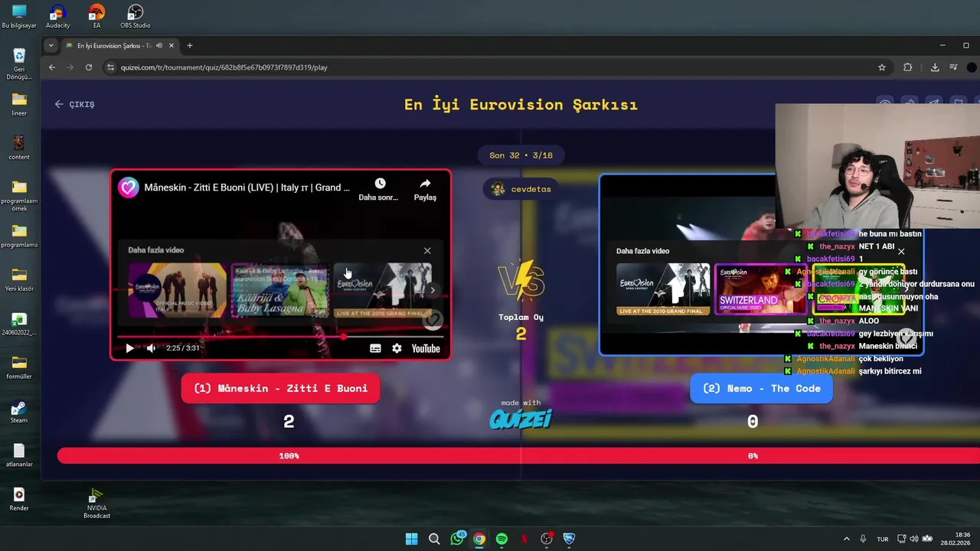Show next suggested videos arrow
Image resolution: width=980 pixels, height=551 pixels.
pos(433,290)
